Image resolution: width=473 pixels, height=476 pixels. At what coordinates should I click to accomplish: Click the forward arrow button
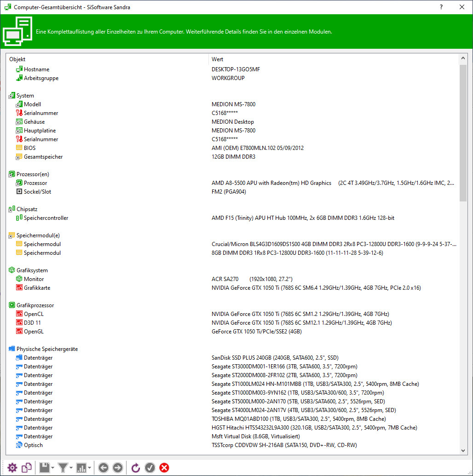point(118,468)
